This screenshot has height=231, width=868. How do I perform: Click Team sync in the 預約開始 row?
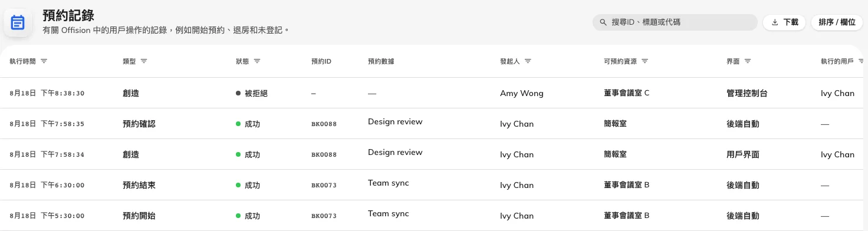[389, 213]
